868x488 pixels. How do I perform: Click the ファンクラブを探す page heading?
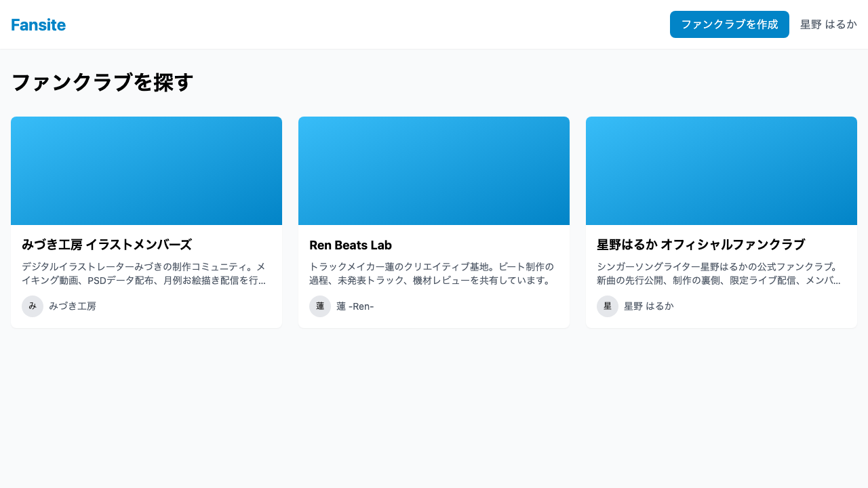coord(102,82)
